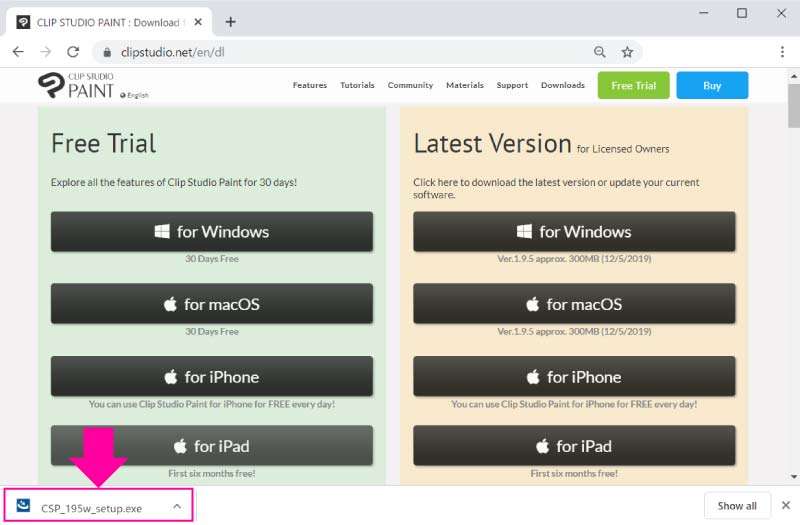The width and height of the screenshot is (800, 525).
Task: Download Latest Version for macOS
Action: pos(574,304)
